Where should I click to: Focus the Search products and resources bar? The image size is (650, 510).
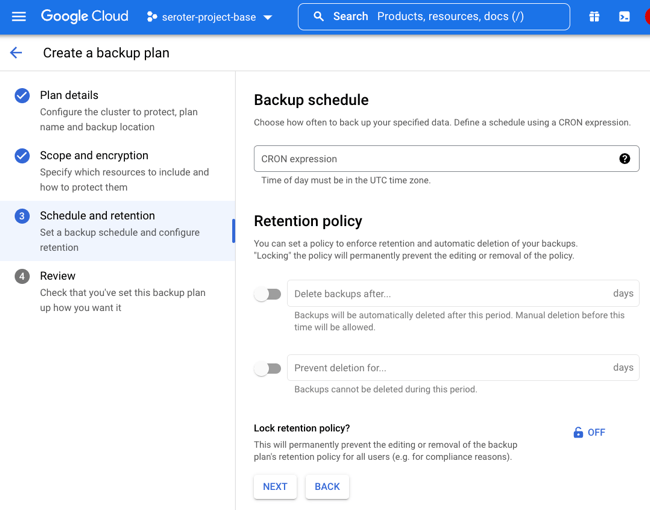click(450, 17)
